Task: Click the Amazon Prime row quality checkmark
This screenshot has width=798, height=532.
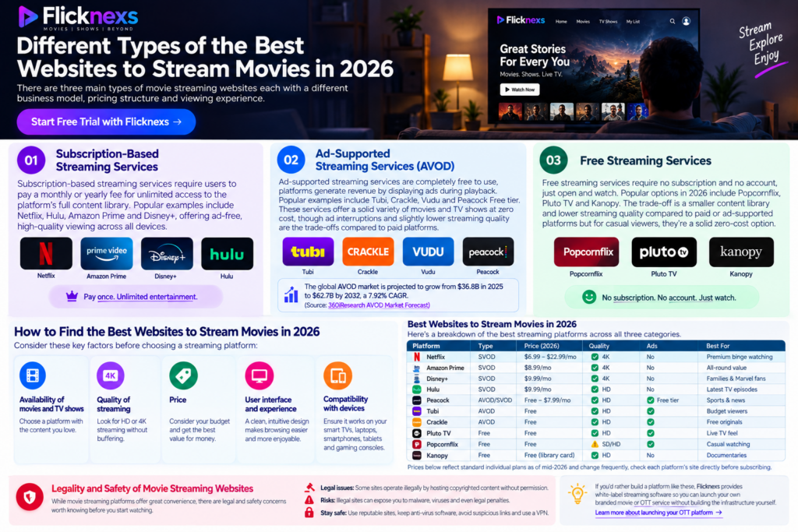Action: click(595, 368)
